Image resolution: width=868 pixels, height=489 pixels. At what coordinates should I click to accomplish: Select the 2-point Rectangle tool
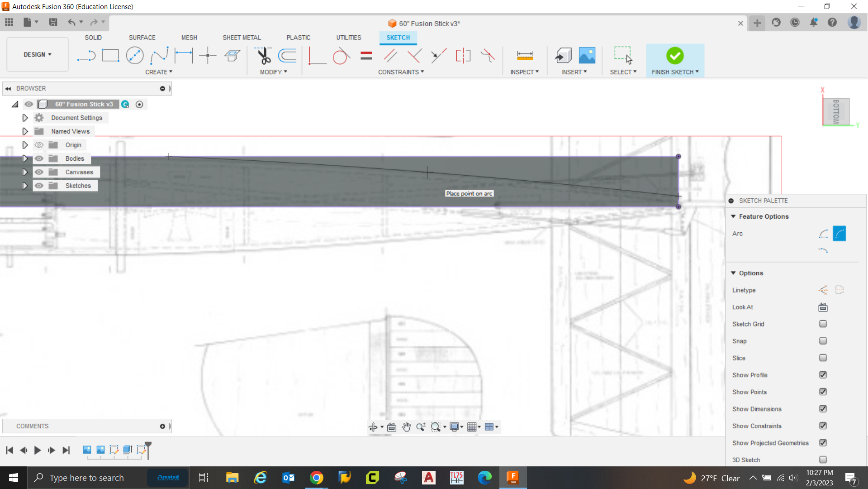tap(110, 56)
